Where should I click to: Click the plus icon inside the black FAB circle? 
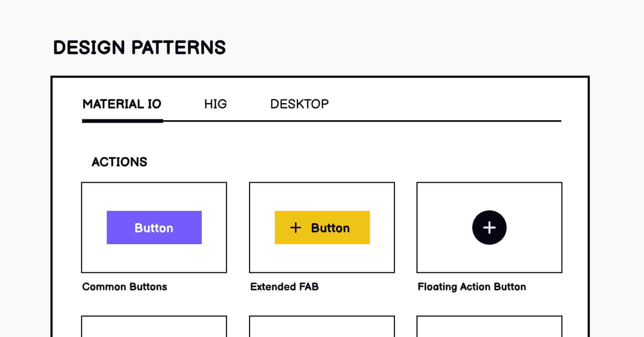[x=489, y=228]
